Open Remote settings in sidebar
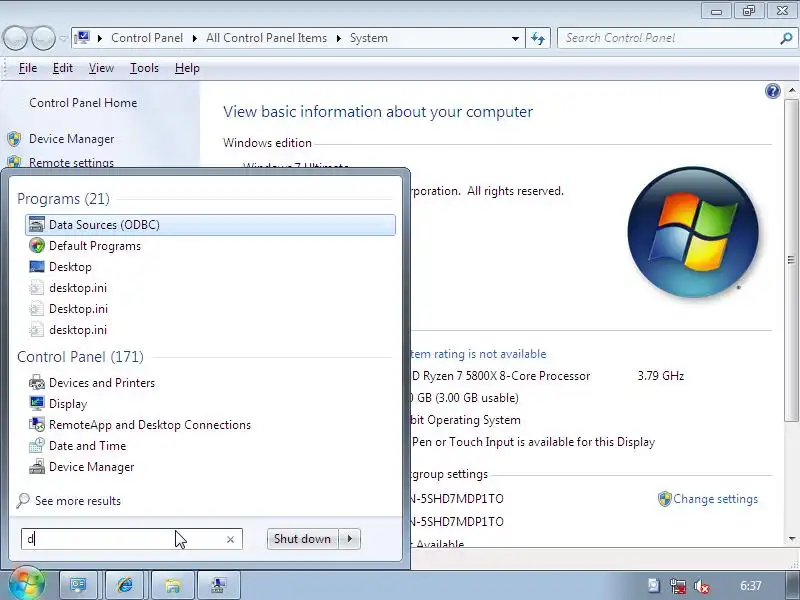The width and height of the screenshot is (800, 600). pos(71,163)
